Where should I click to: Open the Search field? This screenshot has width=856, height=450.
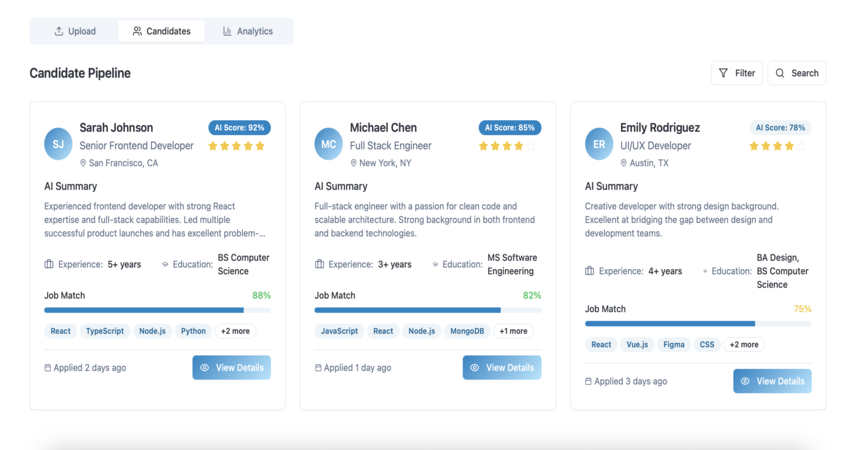coord(796,73)
